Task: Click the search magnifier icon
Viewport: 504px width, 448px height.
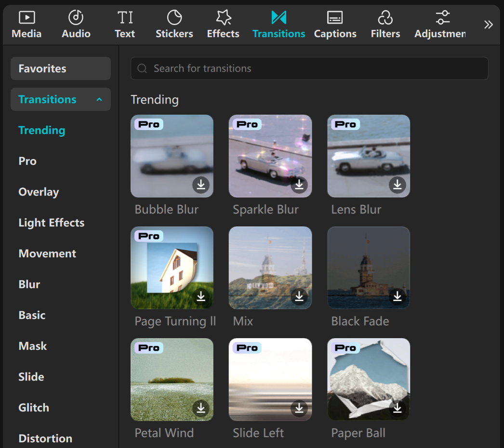Action: pyautogui.click(x=142, y=68)
